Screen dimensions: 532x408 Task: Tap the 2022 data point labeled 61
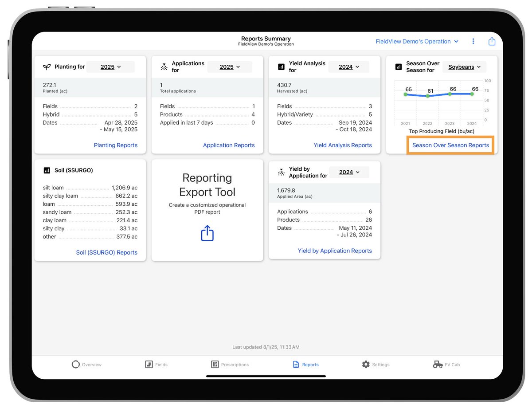click(427, 96)
